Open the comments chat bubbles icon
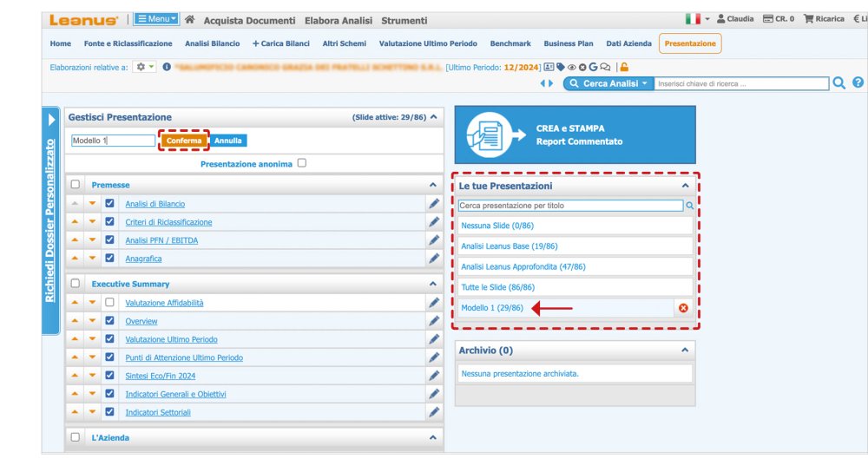This screenshot has width=868, height=472. coord(605,67)
